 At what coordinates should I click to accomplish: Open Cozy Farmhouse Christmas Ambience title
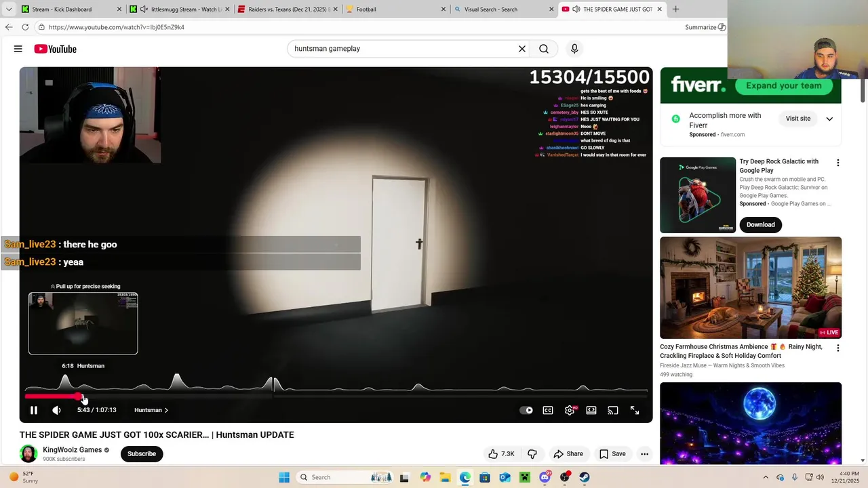click(741, 351)
